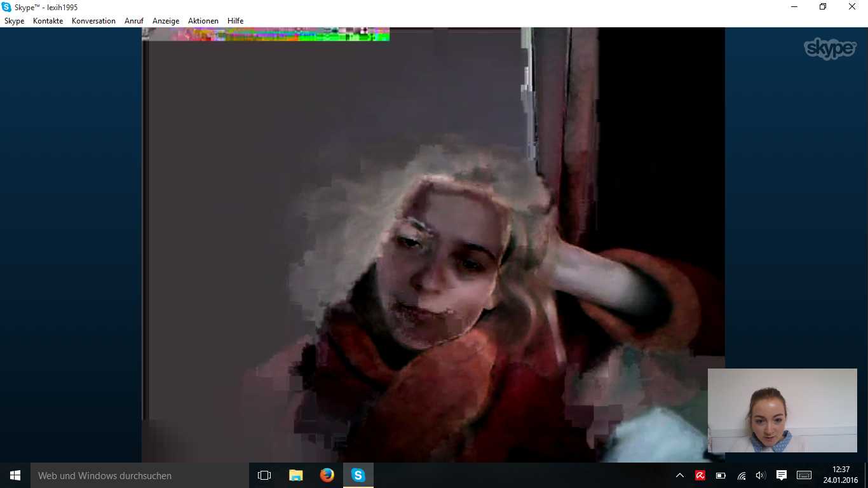The image size is (868, 488).
Task: Open the touch keyboard icon
Action: pos(804,475)
